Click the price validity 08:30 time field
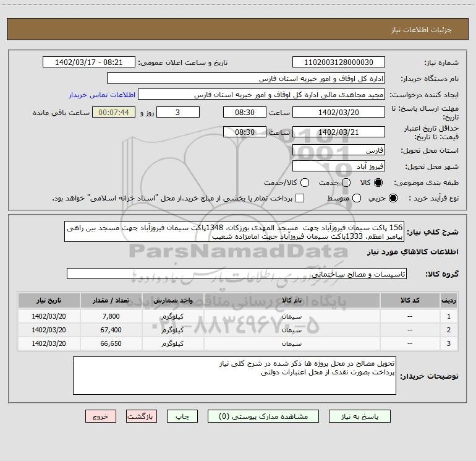 [x=245, y=132]
